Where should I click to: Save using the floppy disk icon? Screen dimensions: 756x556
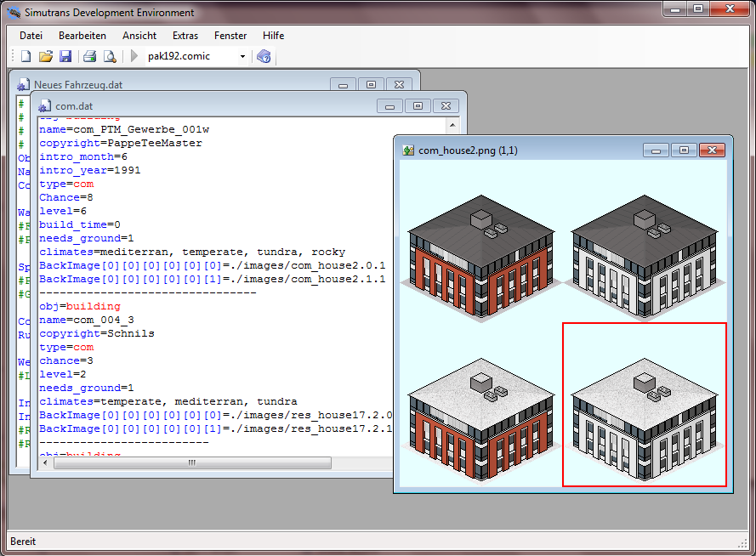click(65, 57)
